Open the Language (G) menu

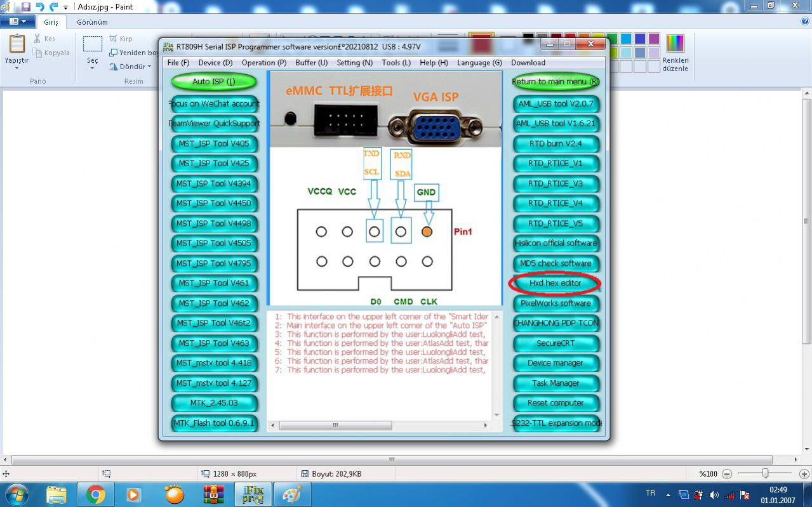coord(479,63)
